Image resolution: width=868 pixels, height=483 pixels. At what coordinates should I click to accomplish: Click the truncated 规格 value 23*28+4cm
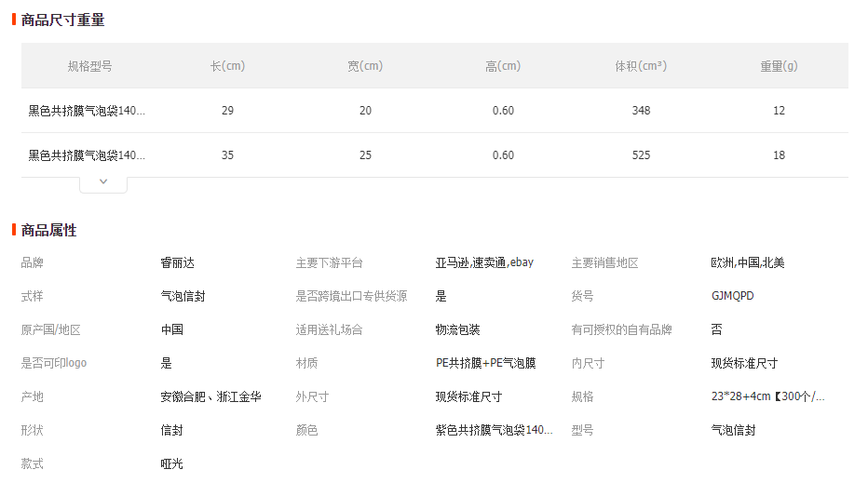[x=767, y=396]
